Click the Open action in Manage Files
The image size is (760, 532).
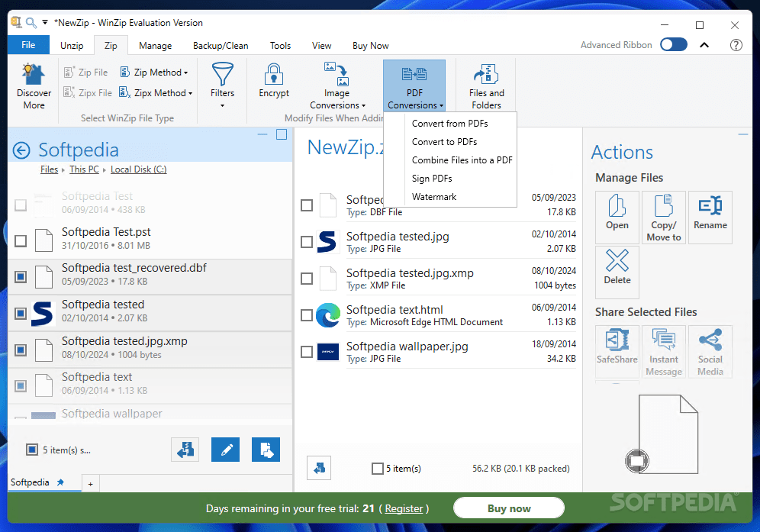(x=617, y=217)
